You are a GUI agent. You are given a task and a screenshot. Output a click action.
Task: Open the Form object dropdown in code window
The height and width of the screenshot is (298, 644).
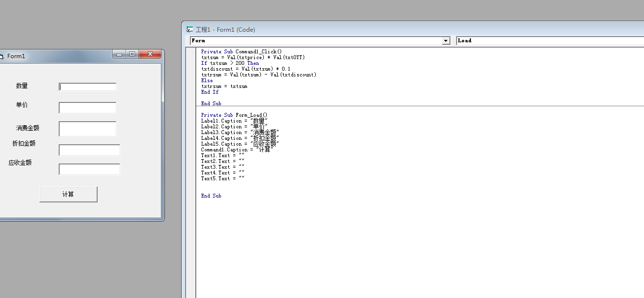[446, 41]
